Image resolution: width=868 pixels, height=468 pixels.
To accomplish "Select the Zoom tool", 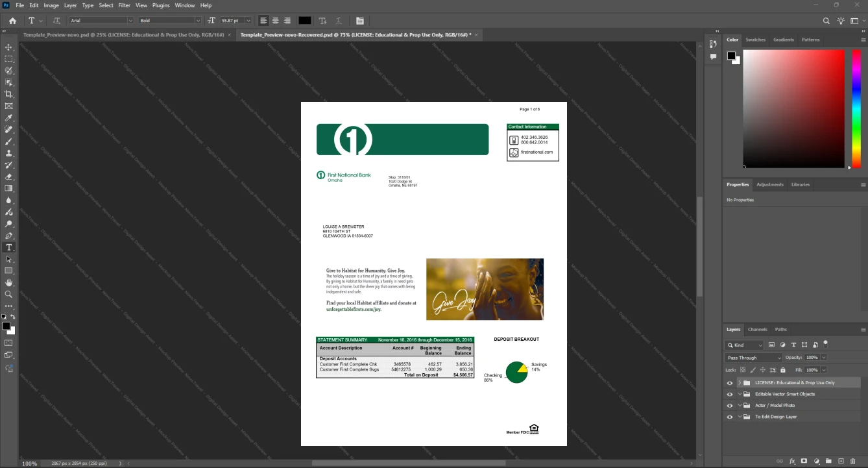I will point(9,295).
